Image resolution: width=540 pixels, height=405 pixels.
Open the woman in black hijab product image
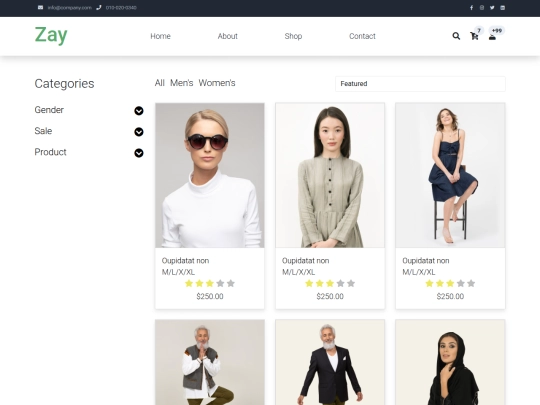pos(450,362)
